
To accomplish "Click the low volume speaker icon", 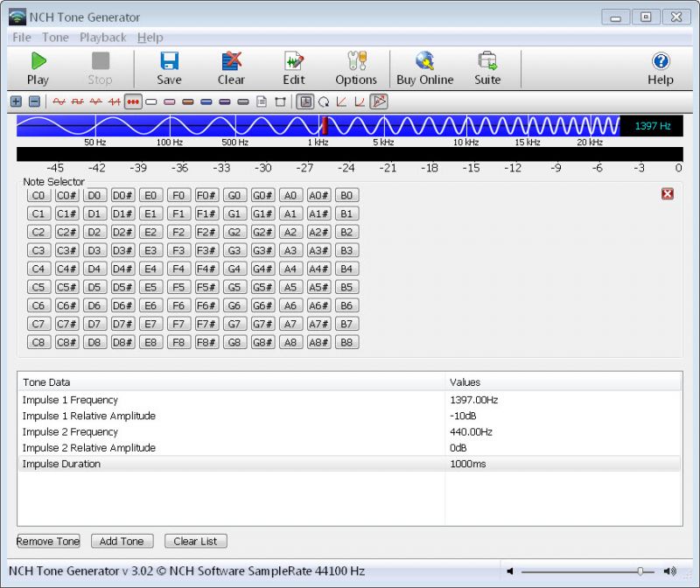I will click(x=510, y=571).
